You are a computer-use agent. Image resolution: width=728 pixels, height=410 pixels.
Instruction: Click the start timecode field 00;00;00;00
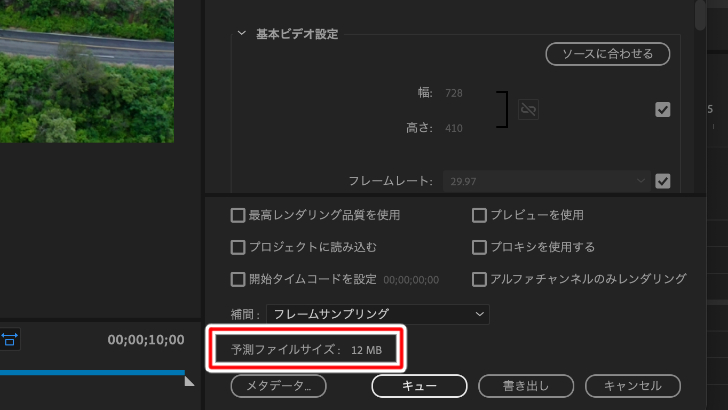(411, 280)
